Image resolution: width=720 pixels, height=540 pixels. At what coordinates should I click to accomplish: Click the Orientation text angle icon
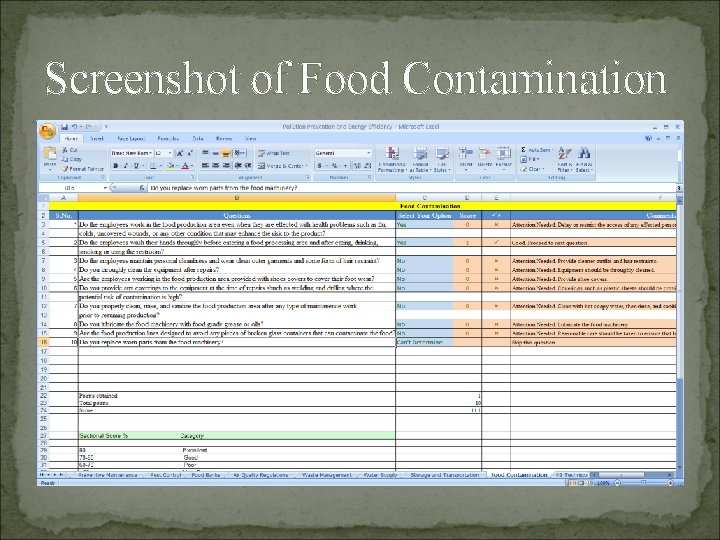(239, 153)
